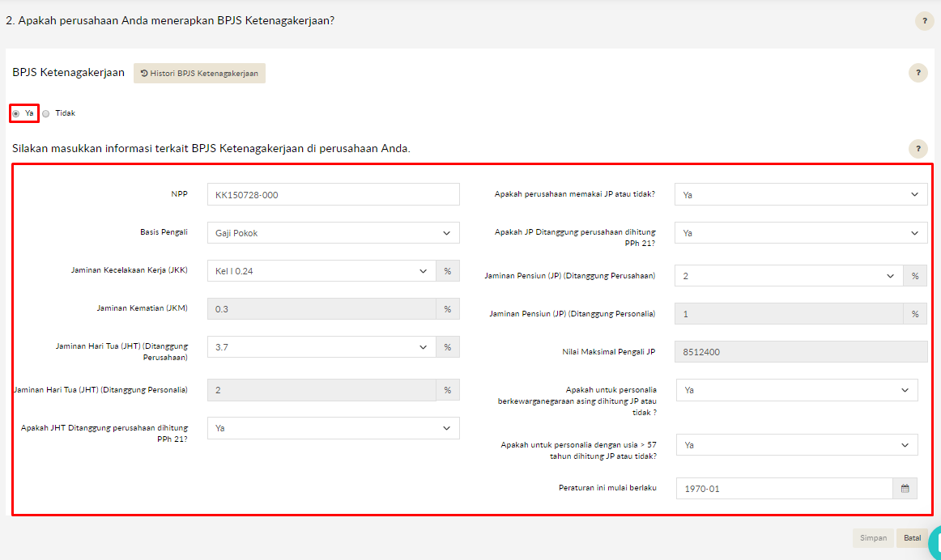Click the Simpan button
941x560 pixels.
tap(872, 538)
